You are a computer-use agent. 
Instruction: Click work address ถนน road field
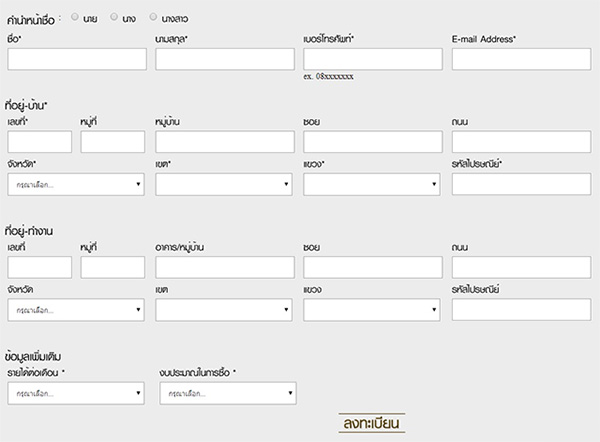[x=521, y=267]
